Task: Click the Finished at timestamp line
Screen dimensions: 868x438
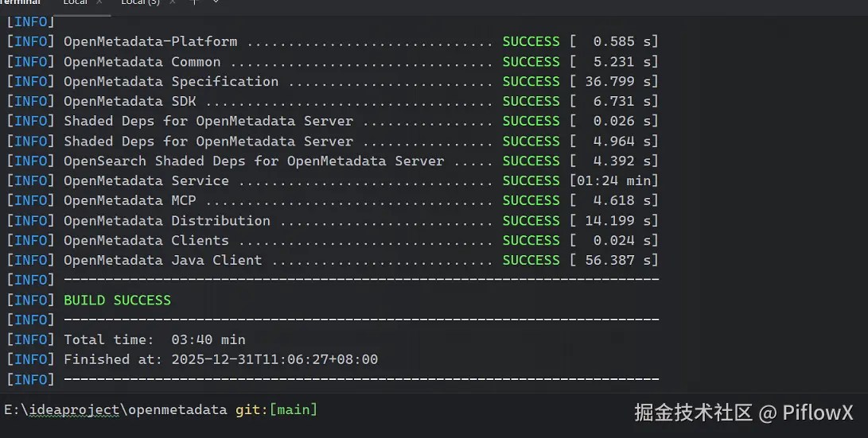Action: click(x=220, y=360)
